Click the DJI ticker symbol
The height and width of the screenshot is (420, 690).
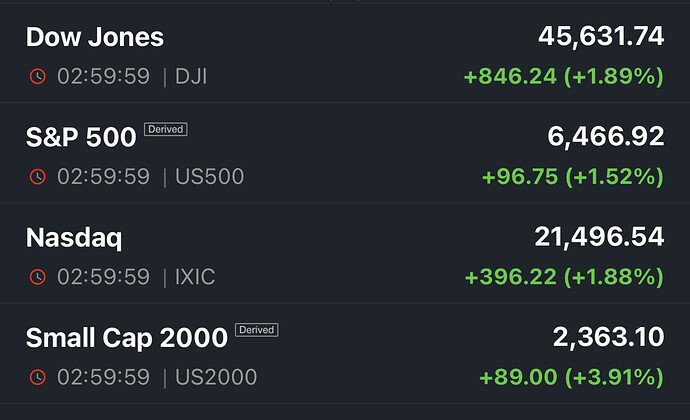point(191,77)
